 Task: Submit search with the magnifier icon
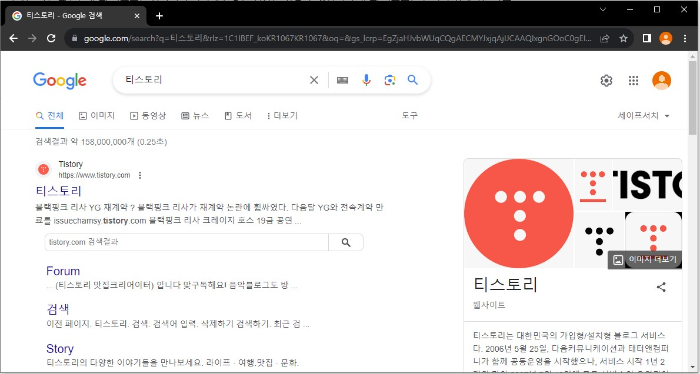pos(412,80)
